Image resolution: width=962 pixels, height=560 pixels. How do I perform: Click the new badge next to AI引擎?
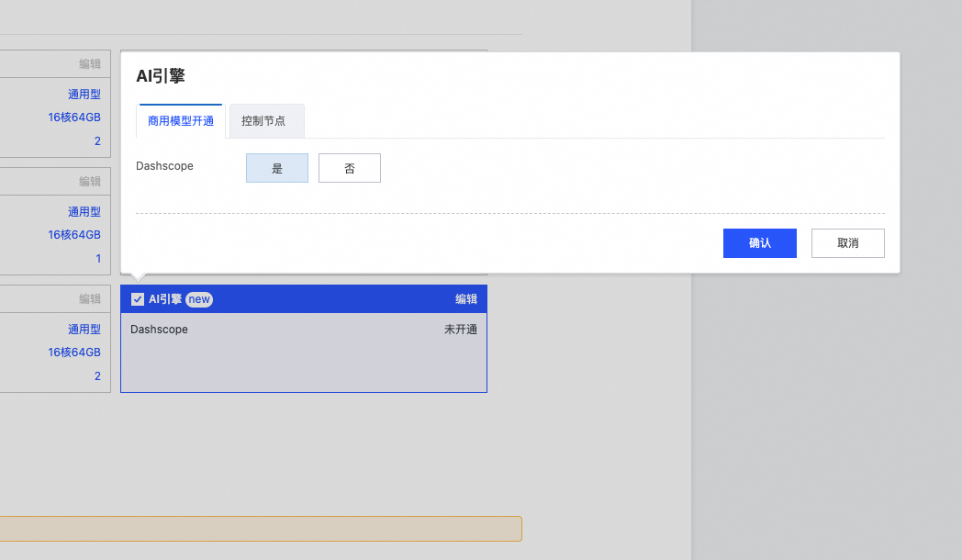pos(199,299)
